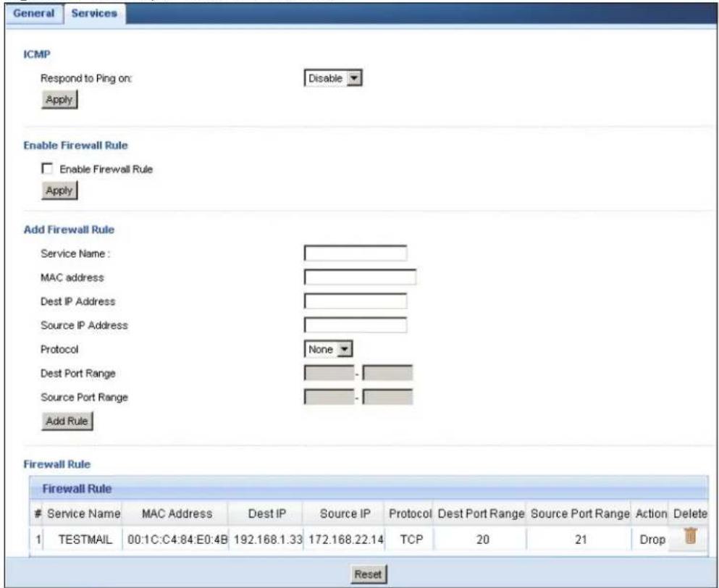Click the MAC Address column header
Viewport: 719px width, 588px height.
(x=177, y=513)
